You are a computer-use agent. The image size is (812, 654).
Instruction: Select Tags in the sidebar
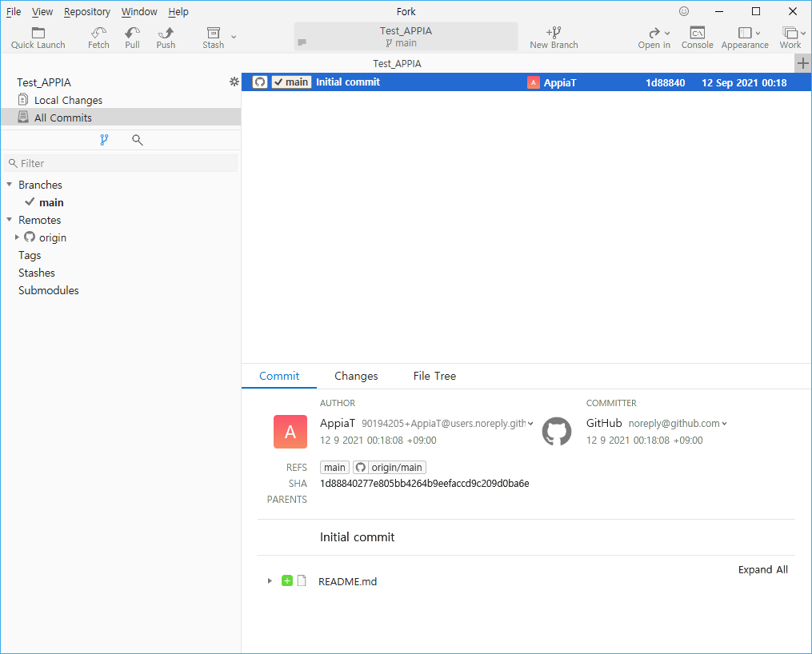pyautogui.click(x=30, y=255)
